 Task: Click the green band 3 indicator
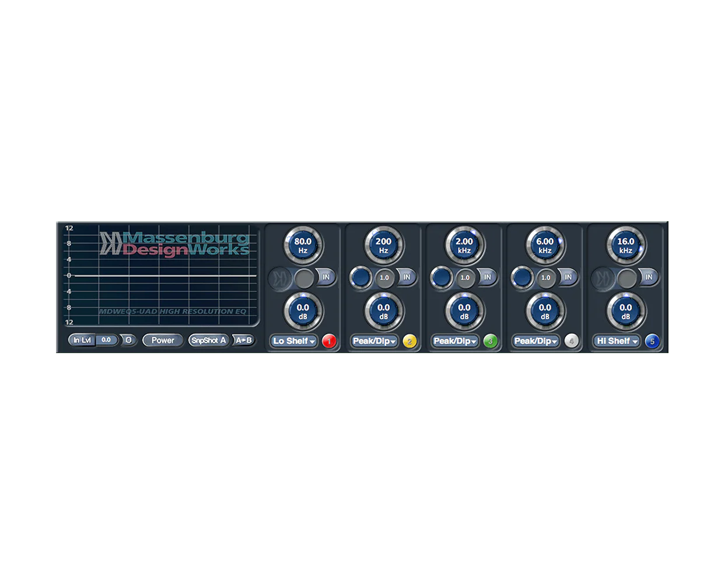pos(491,341)
